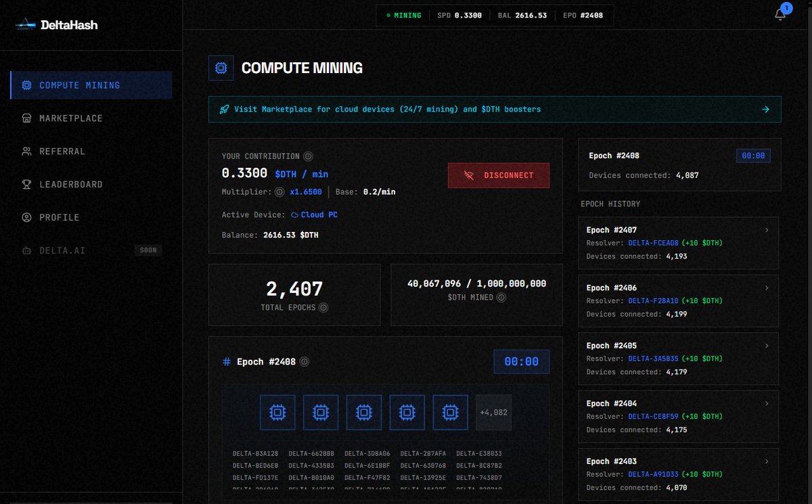Click the 2,407 total epochs number
This screenshot has width=812, height=504.
click(294, 290)
